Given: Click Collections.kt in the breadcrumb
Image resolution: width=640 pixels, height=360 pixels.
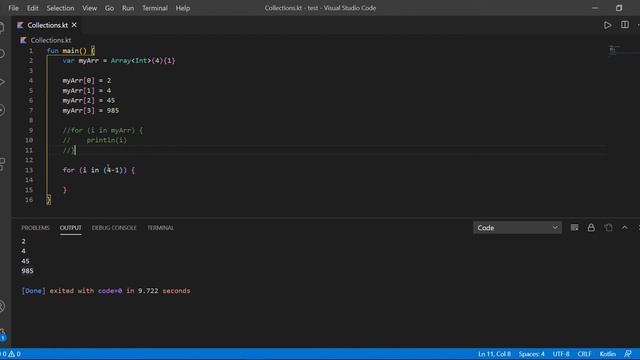Looking at the screenshot, I should tap(51, 40).
